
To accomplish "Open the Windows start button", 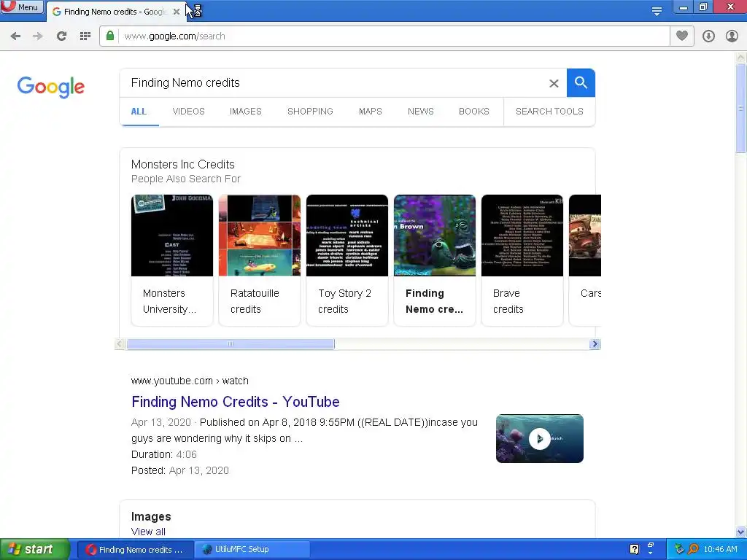I will (x=35, y=550).
